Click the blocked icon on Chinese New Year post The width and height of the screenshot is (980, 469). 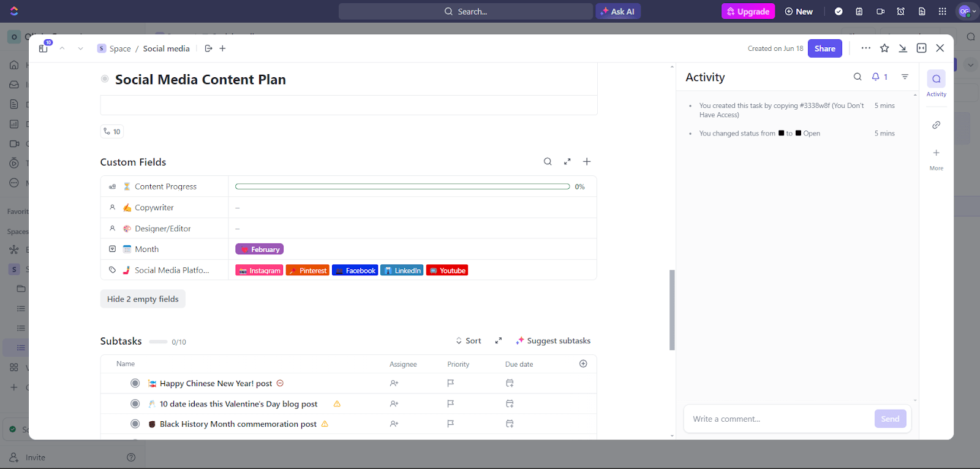pyautogui.click(x=280, y=383)
